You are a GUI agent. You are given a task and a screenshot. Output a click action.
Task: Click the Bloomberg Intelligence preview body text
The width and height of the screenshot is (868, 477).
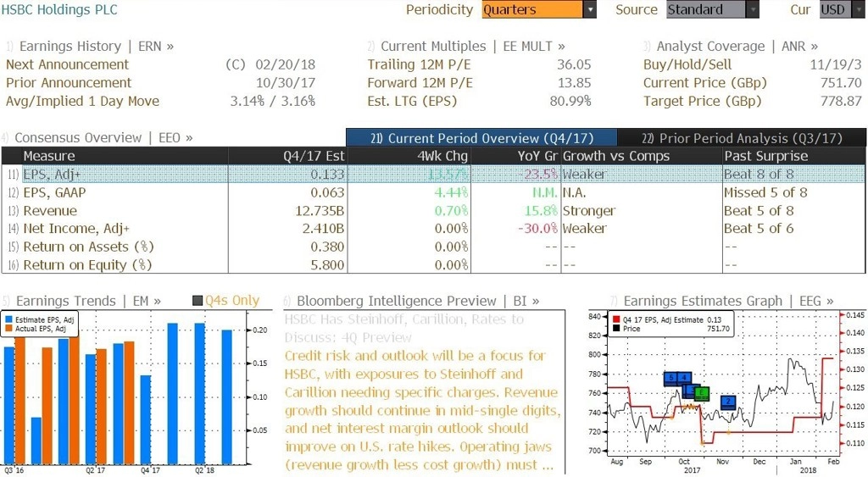[x=422, y=410]
